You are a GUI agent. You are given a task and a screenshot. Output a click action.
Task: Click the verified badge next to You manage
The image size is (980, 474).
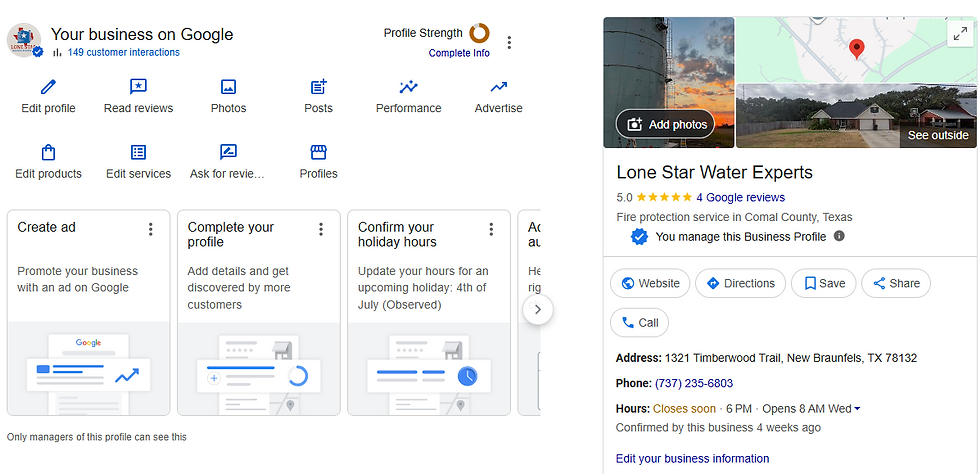[x=639, y=237]
